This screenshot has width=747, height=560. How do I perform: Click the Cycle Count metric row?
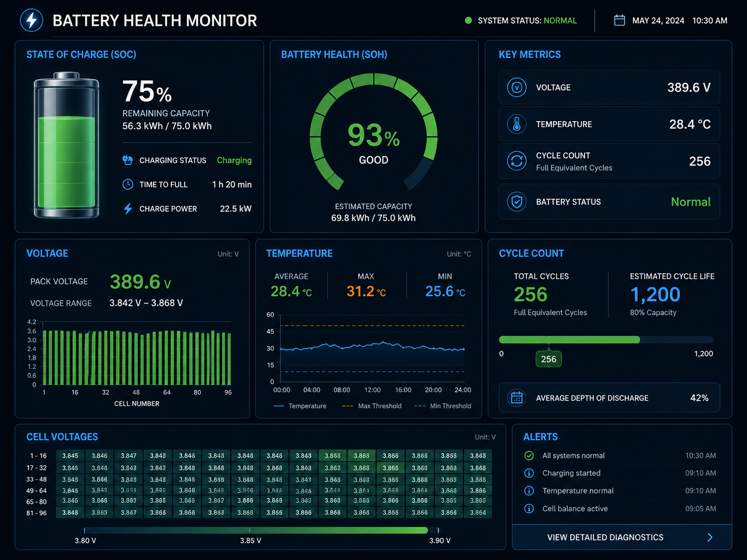pyautogui.click(x=609, y=161)
